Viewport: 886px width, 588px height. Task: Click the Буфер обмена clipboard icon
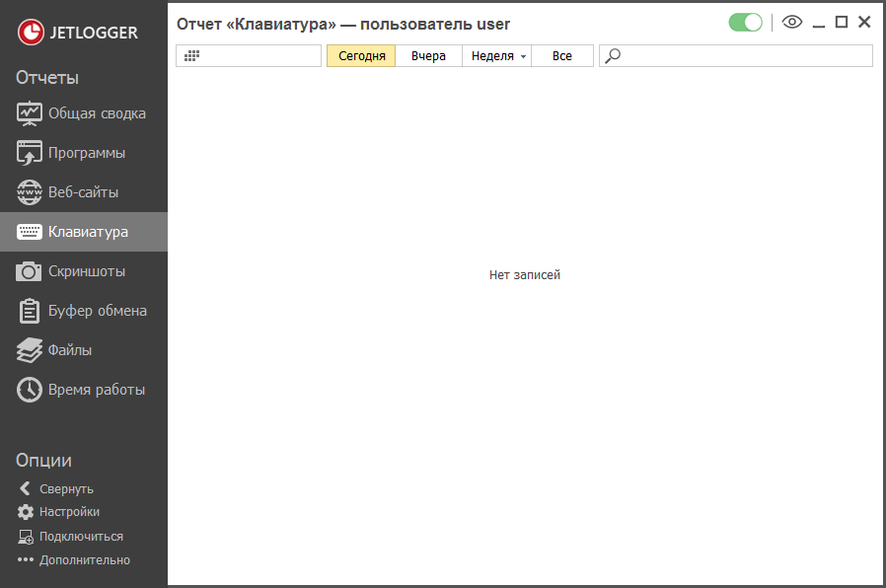click(x=30, y=311)
